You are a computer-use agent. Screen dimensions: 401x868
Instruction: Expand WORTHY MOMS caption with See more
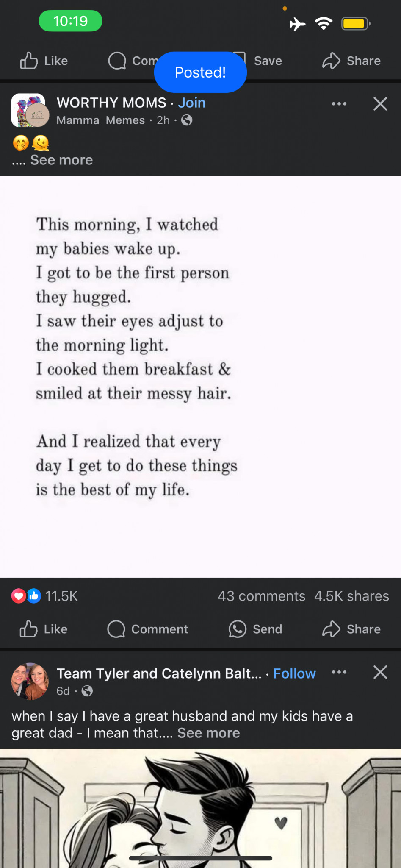tap(61, 160)
